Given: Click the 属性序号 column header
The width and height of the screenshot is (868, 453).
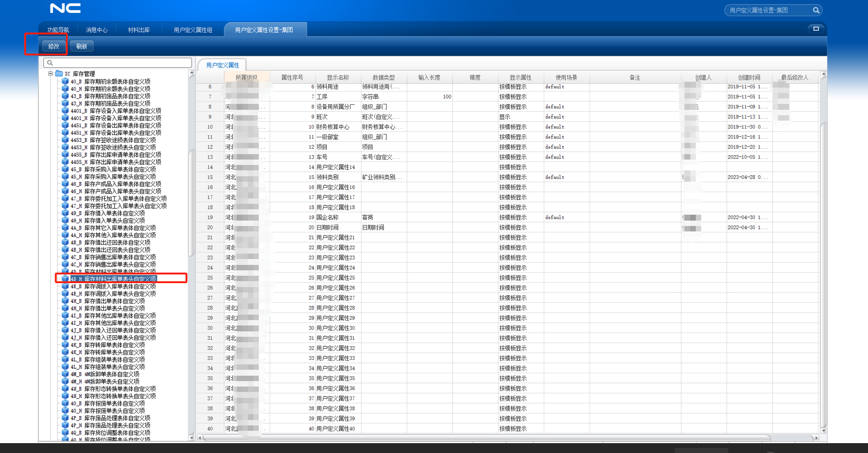Looking at the screenshot, I should click(292, 77).
